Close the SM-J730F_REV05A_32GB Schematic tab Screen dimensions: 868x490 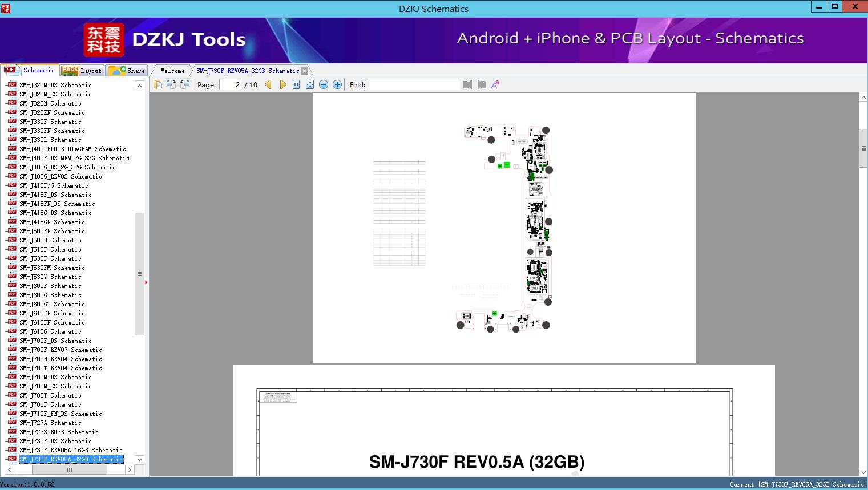[x=304, y=71]
